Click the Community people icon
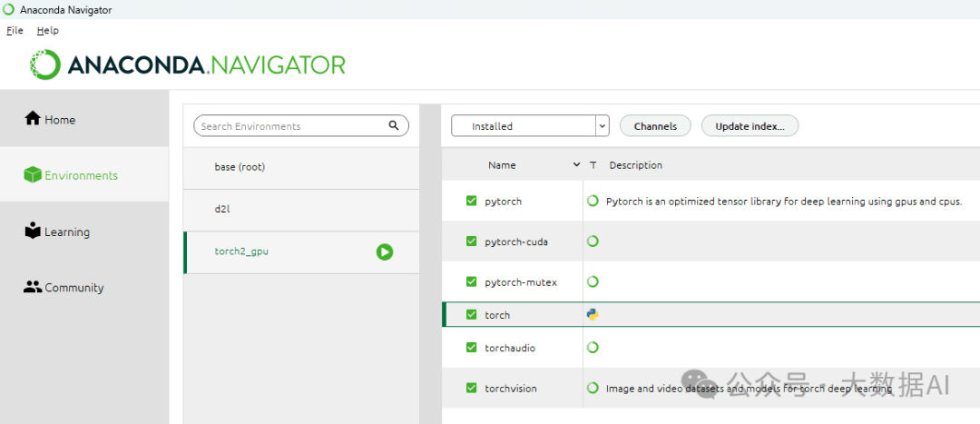 pyautogui.click(x=33, y=287)
